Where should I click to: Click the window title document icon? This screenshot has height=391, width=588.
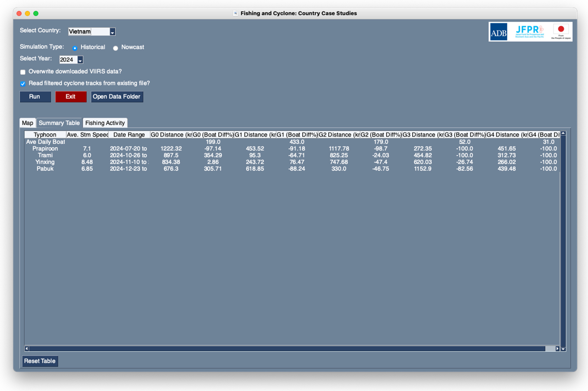pos(235,13)
